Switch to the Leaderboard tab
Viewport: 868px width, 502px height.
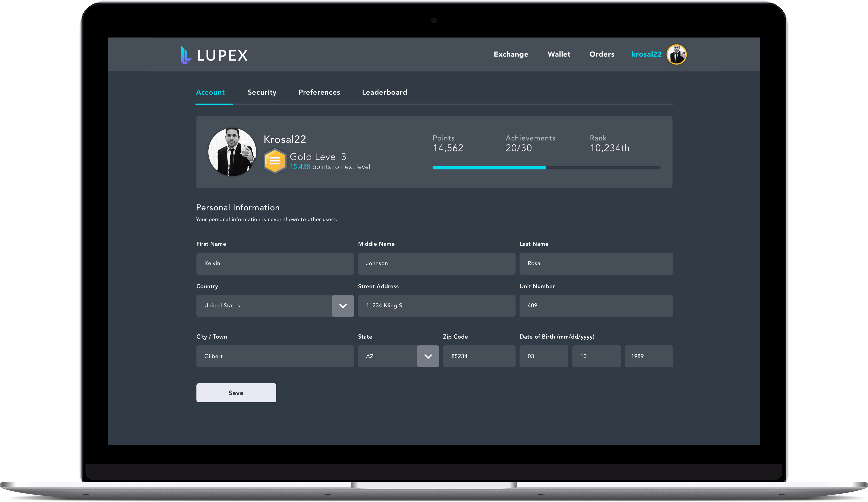coord(384,92)
